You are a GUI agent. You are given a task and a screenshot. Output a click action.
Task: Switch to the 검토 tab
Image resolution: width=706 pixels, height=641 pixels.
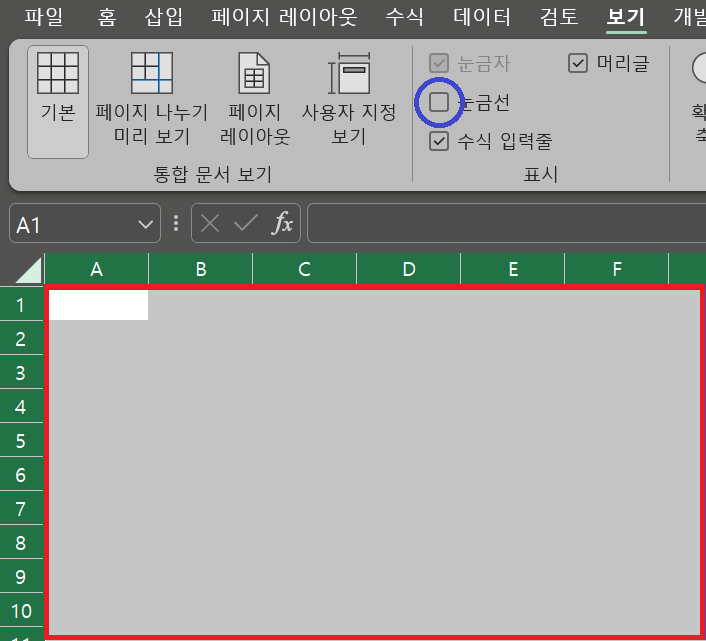[x=559, y=17]
